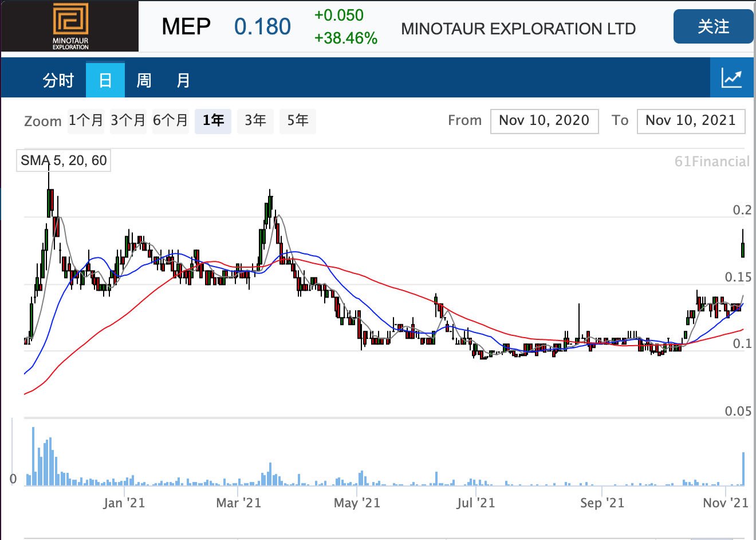The width and height of the screenshot is (756, 540).
Task: Set zoom to 6个月
Action: [x=170, y=120]
